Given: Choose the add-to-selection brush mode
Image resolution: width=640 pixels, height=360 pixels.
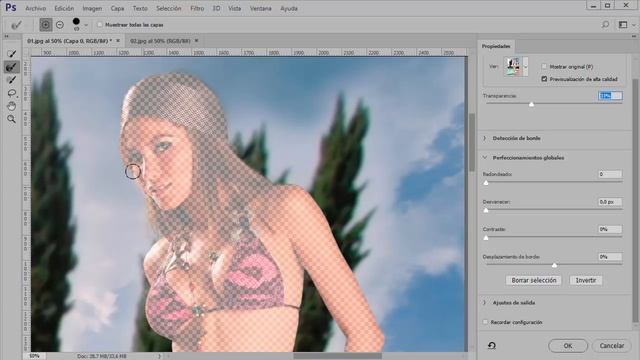Looking at the screenshot, I should [x=46, y=25].
